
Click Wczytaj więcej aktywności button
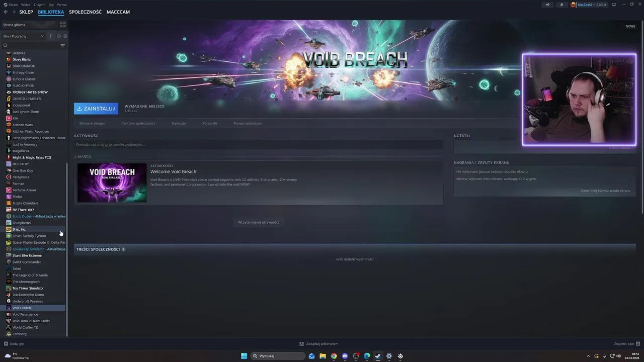click(259, 222)
